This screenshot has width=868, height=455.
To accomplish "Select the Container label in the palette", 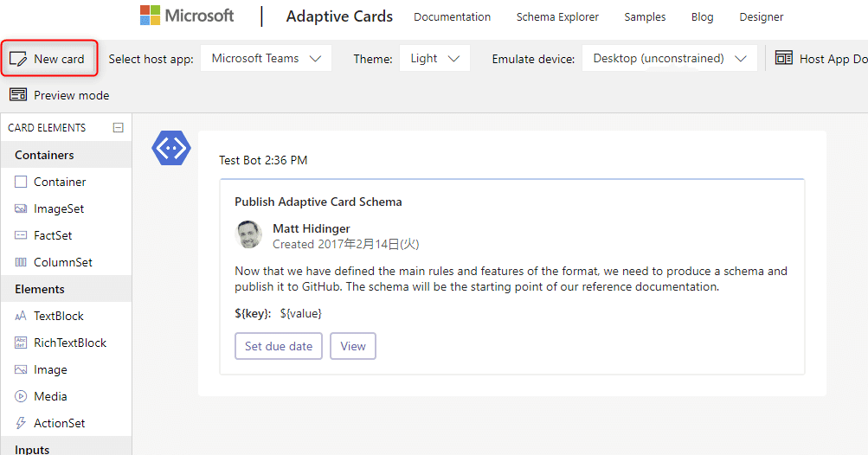I will [60, 182].
